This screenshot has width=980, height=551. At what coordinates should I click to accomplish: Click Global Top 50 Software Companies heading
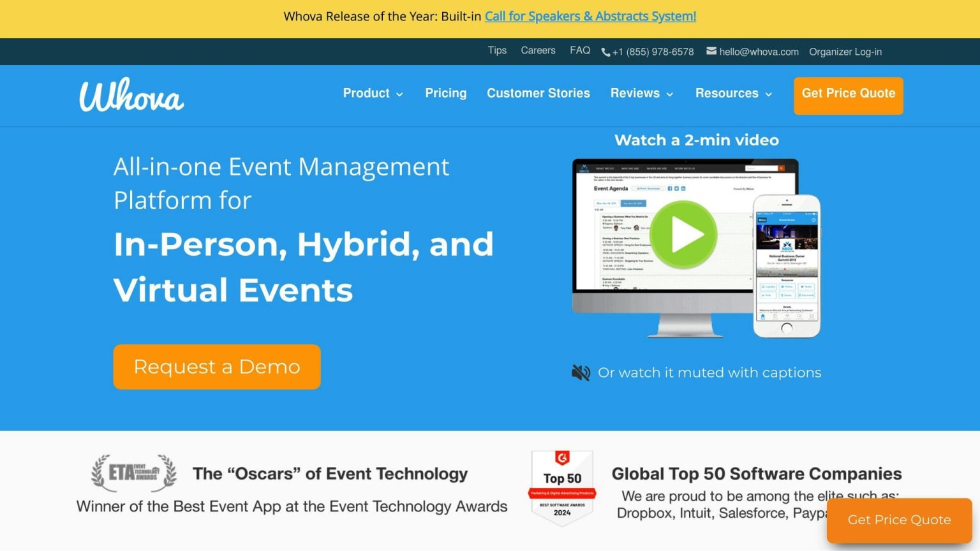tap(757, 474)
